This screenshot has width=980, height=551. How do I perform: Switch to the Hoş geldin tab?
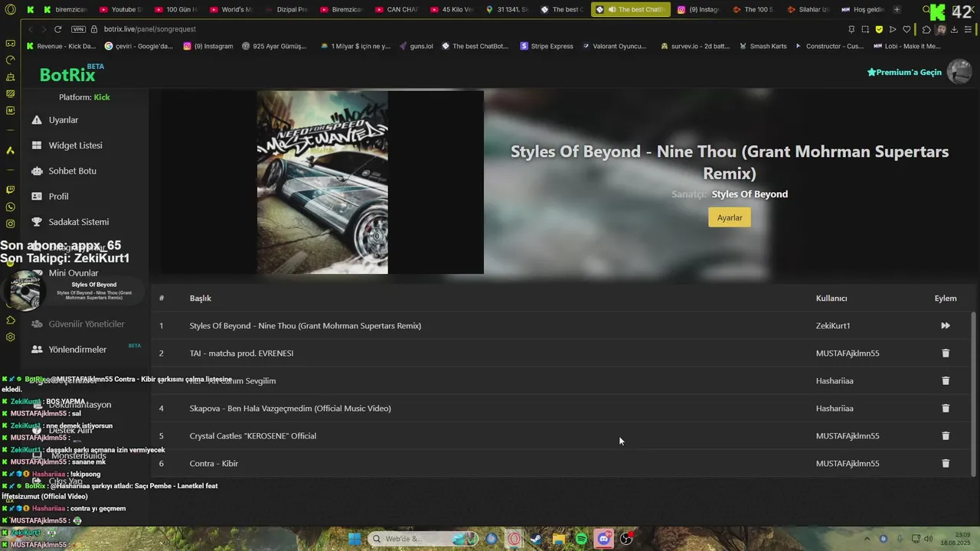pos(861,10)
